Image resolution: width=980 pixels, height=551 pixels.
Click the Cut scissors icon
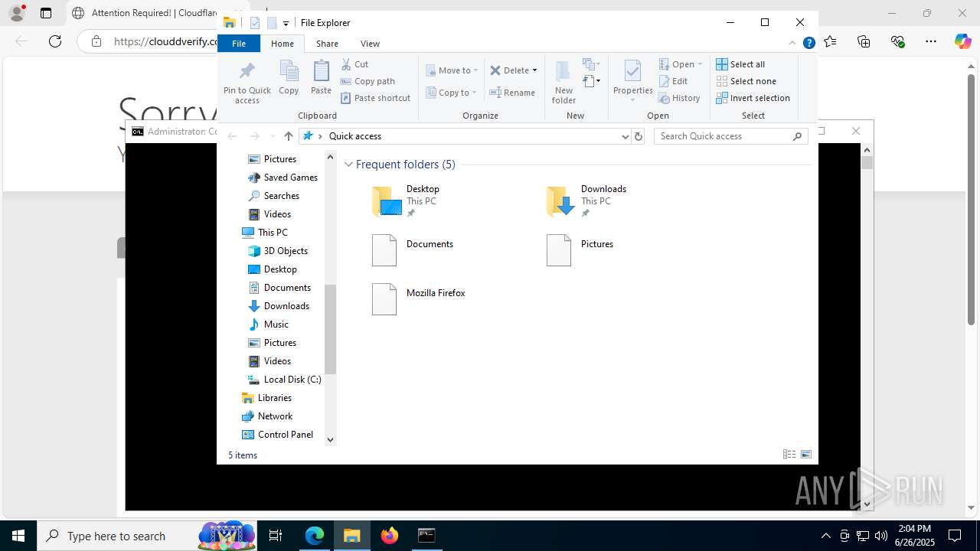click(x=346, y=64)
